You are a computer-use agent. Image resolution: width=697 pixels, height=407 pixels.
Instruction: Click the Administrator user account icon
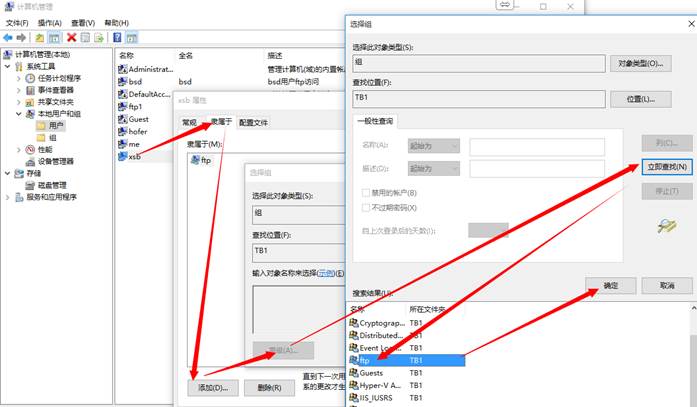click(x=123, y=69)
